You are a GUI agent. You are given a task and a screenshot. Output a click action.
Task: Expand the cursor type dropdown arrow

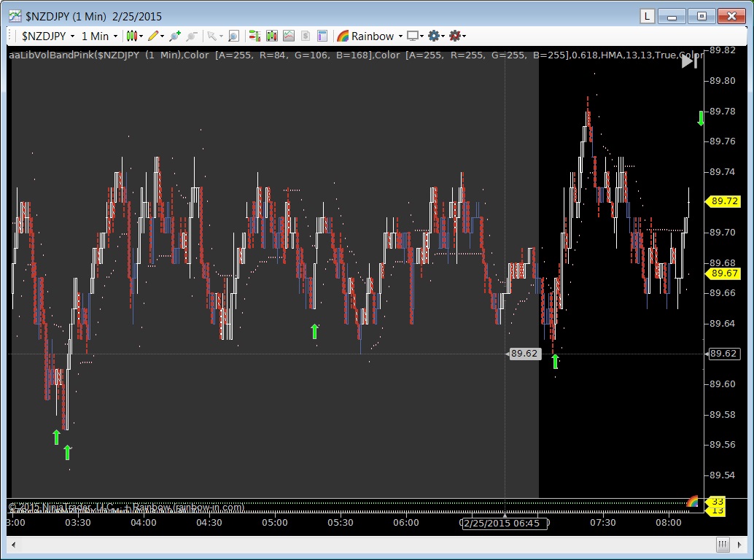point(221,36)
